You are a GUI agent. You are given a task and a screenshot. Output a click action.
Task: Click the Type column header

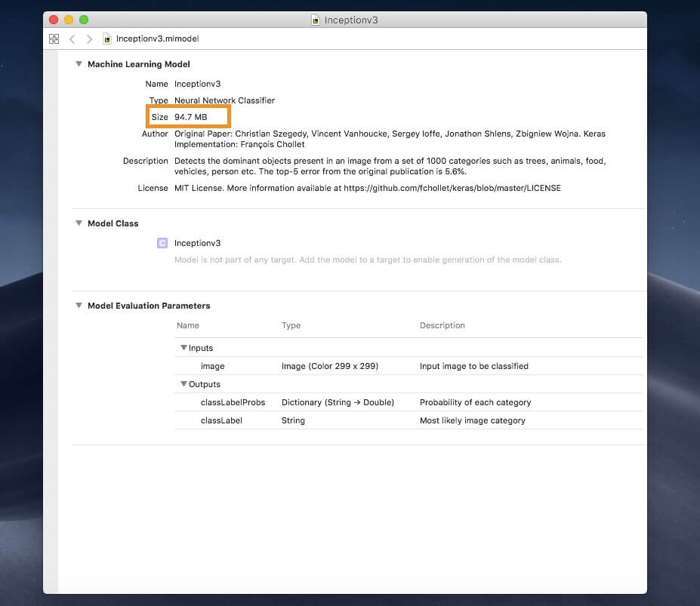coord(291,325)
